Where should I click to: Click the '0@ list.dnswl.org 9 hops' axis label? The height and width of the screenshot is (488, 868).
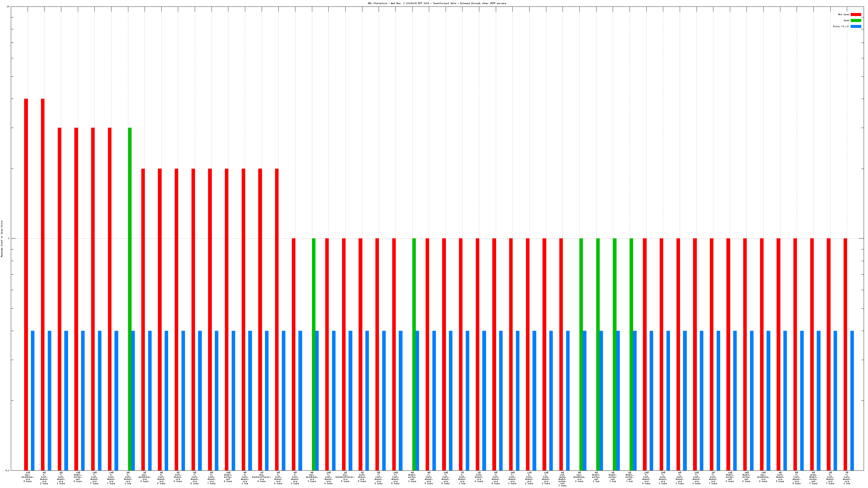tap(780, 477)
